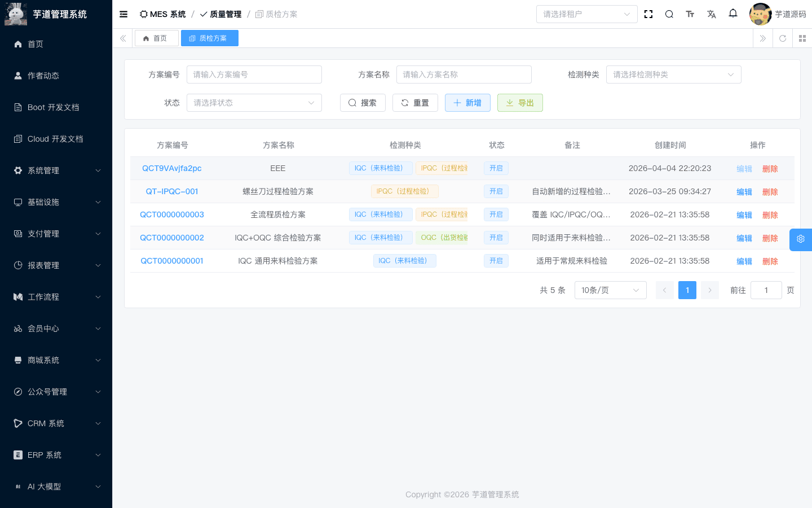Edit the QT-IPQC-001 plan row
This screenshot has height=508, width=812.
744,191
